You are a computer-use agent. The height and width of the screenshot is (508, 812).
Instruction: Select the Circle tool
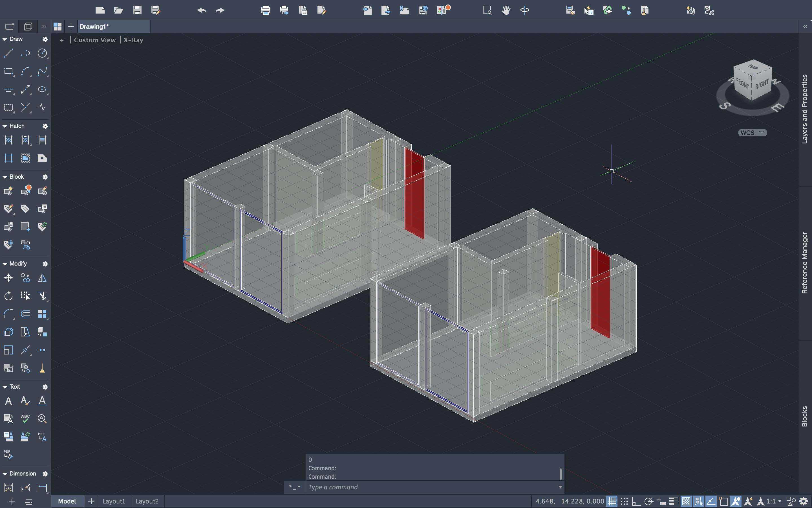[x=42, y=53]
